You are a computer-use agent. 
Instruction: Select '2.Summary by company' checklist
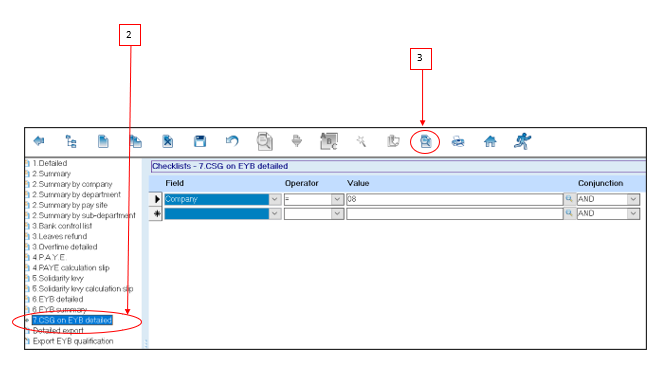72,184
